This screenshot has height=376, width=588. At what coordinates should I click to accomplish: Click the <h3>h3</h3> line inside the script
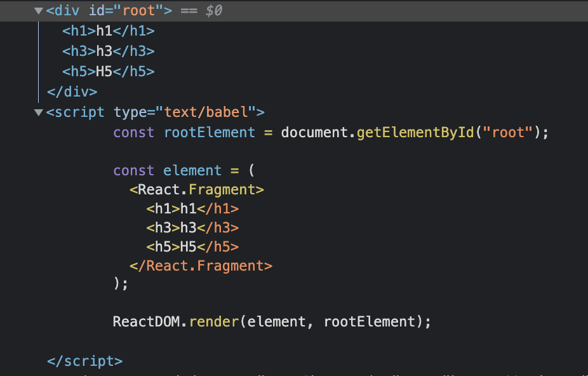click(192, 228)
